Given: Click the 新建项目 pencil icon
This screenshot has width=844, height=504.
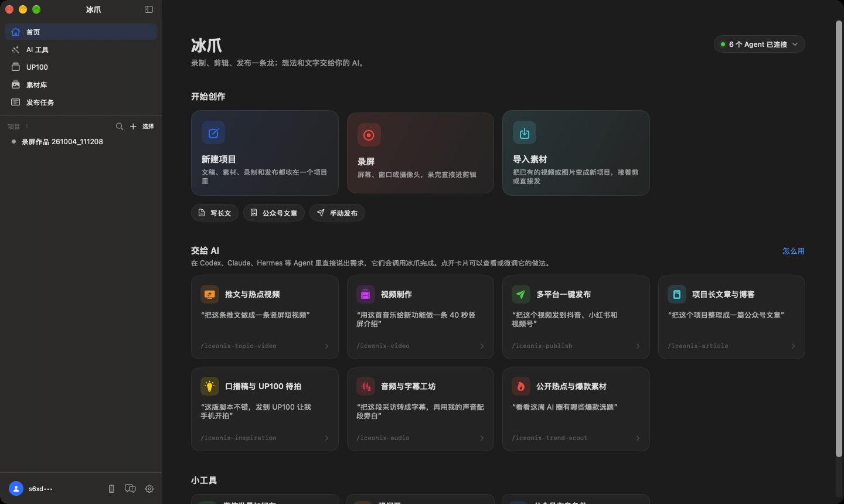Looking at the screenshot, I should tap(213, 133).
